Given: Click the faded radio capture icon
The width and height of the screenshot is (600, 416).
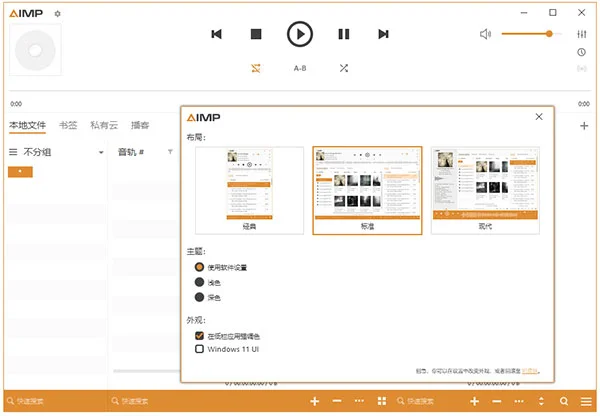Looking at the screenshot, I should coord(582,69).
